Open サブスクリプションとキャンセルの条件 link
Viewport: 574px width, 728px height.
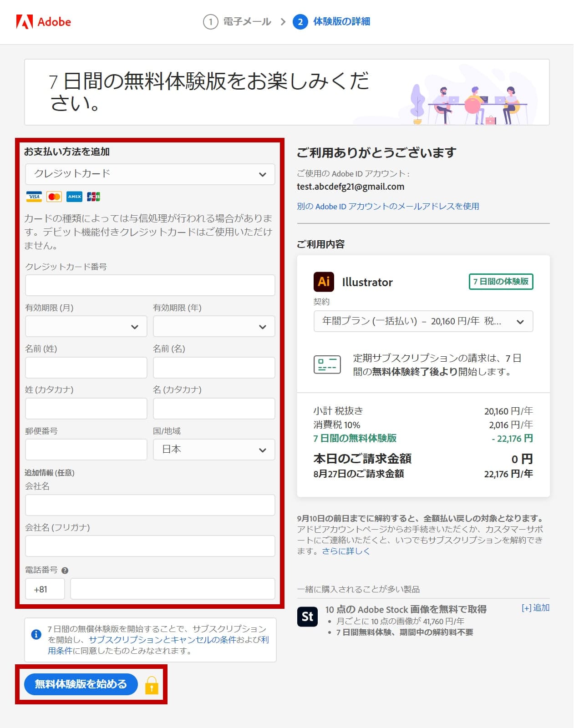(163, 640)
